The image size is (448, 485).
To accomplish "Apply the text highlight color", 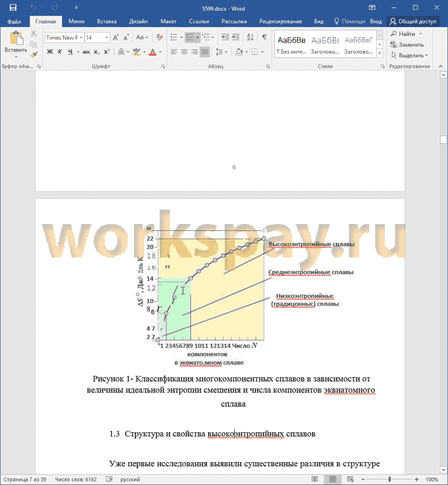I will point(136,52).
